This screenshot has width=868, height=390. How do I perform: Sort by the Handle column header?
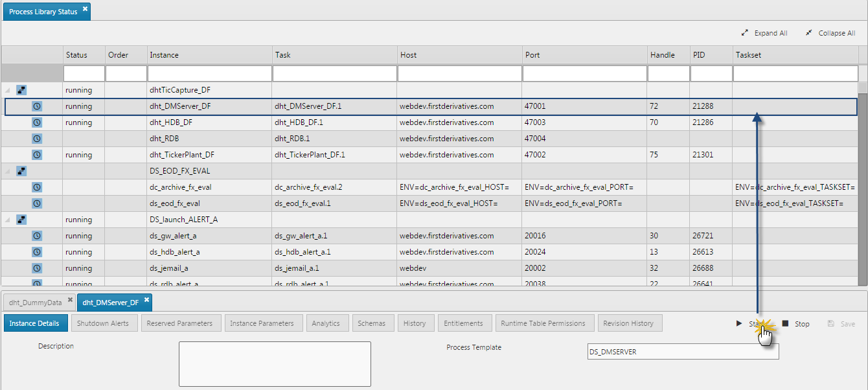(x=668, y=55)
